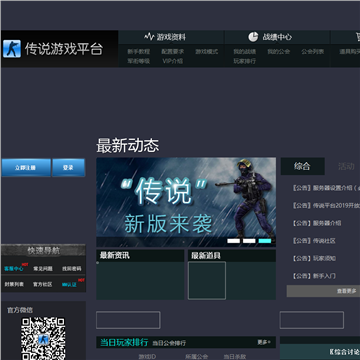
Task: Open the 配置要求 link
Action: pos(173,52)
